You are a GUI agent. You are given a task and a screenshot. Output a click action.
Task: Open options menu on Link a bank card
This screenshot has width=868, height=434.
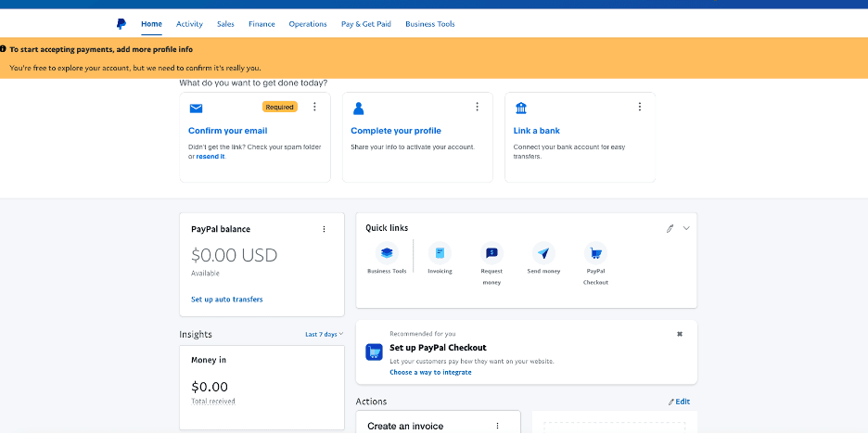(639, 107)
